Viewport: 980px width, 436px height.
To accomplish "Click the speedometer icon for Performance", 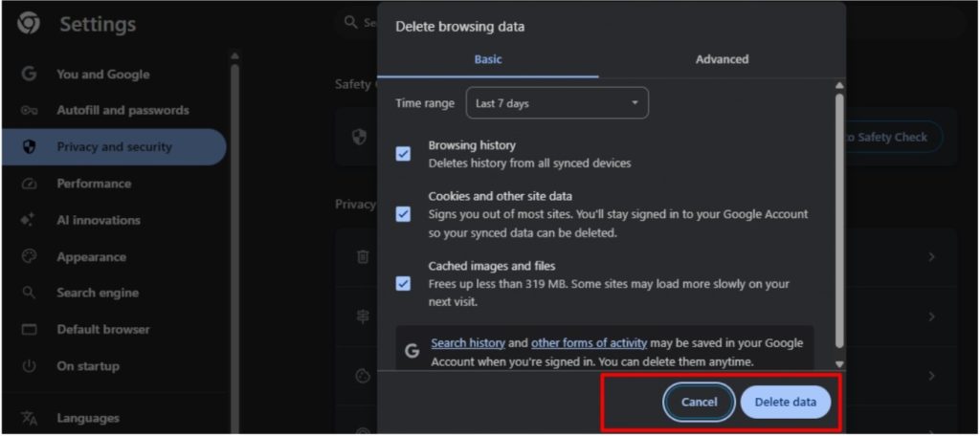I will [29, 184].
